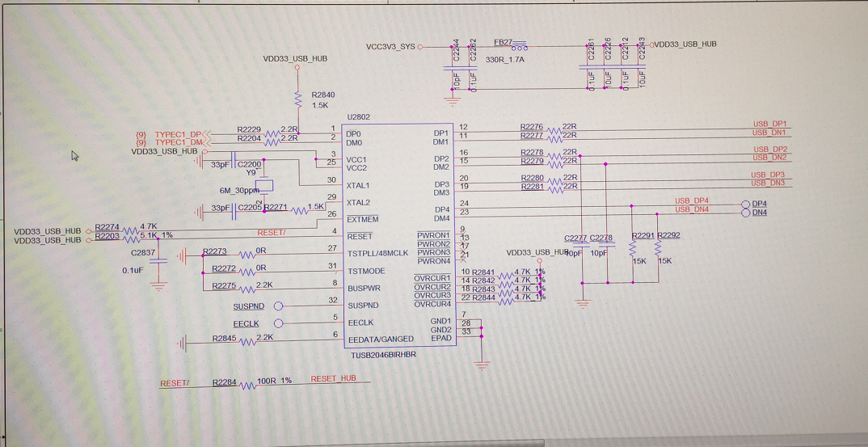The height and width of the screenshot is (447, 868).
Task: Select the R2271 1.5K resistor symbol
Action: 300,211
